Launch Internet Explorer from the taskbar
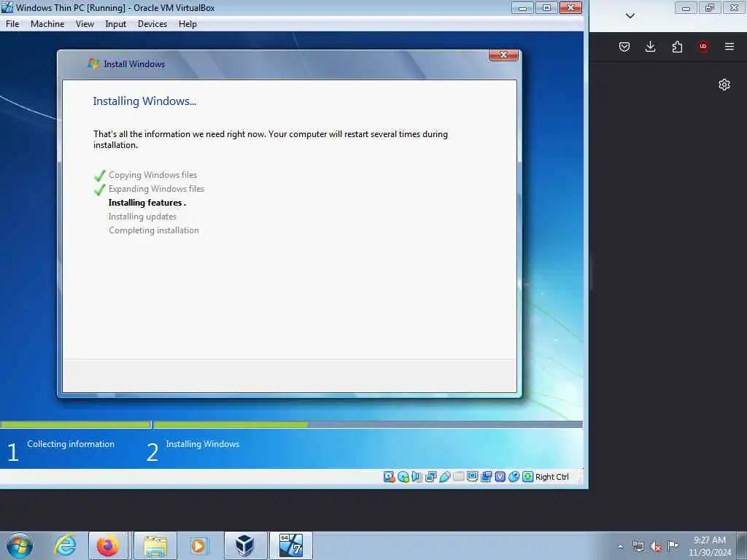Viewport: 747px width, 560px height. pos(64,545)
